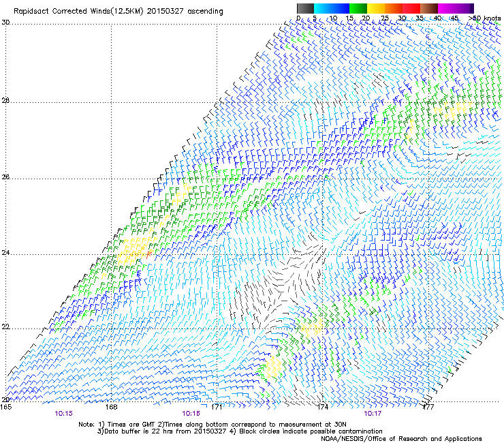Click the red 30-35 knots legend swatch
504x443 pixels.
411,8
